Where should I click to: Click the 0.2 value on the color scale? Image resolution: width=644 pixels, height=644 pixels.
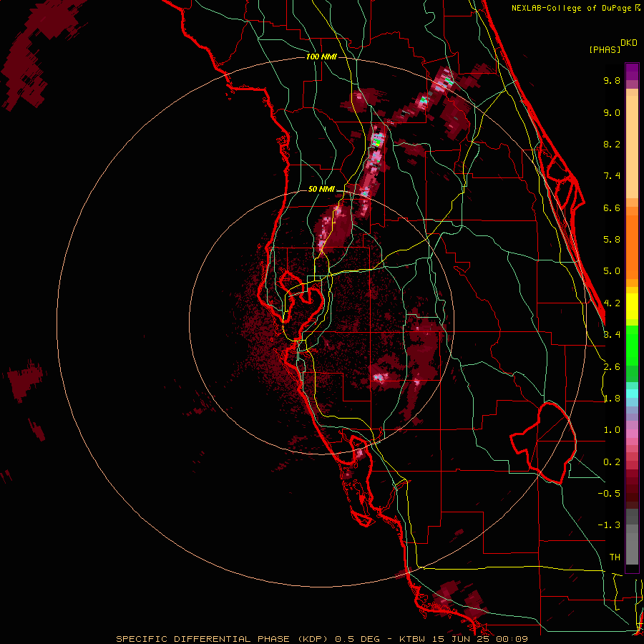point(612,462)
